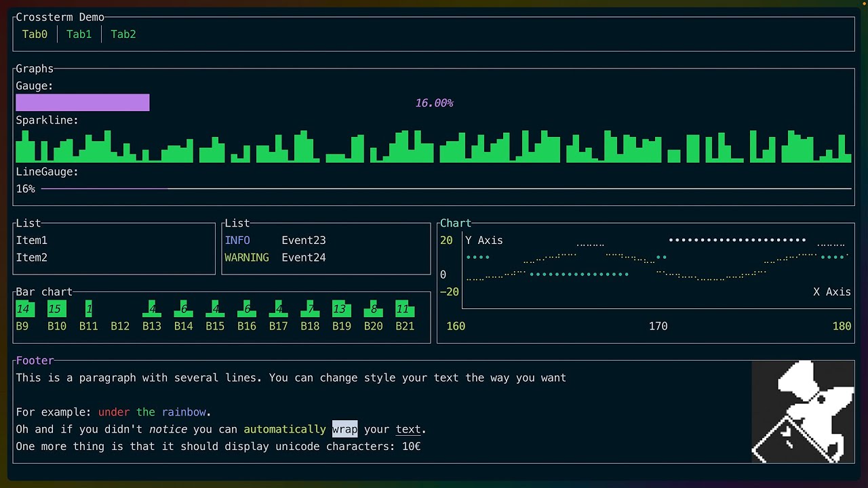Click the B14 bar label
The width and height of the screenshot is (868, 488).
click(x=184, y=326)
